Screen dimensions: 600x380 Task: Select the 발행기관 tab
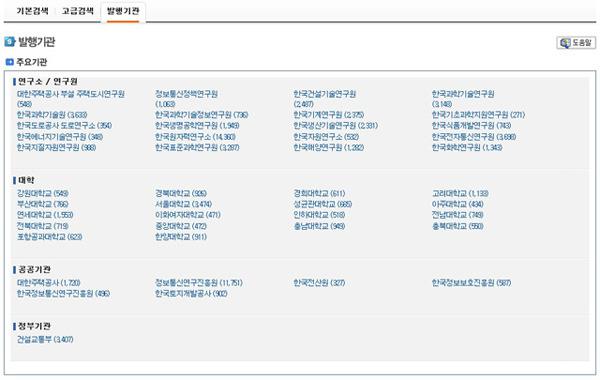[x=123, y=11]
